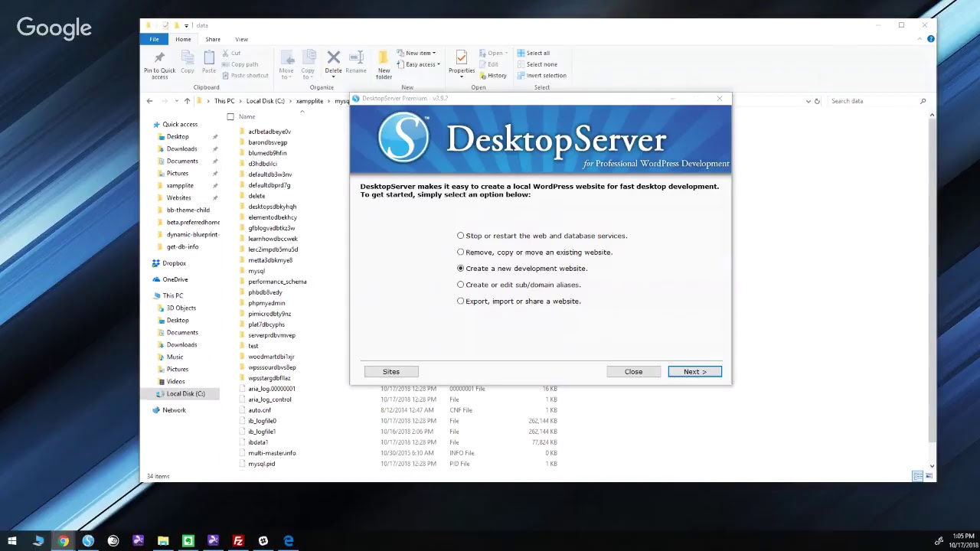This screenshot has height=551, width=980.
Task: Select Network in the navigation pane
Action: pos(174,410)
